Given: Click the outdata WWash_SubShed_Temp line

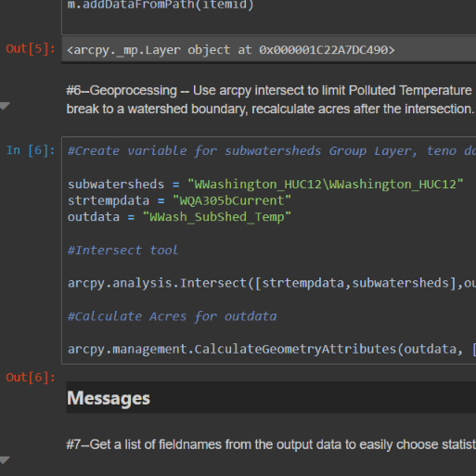Looking at the screenshot, I should [179, 217].
